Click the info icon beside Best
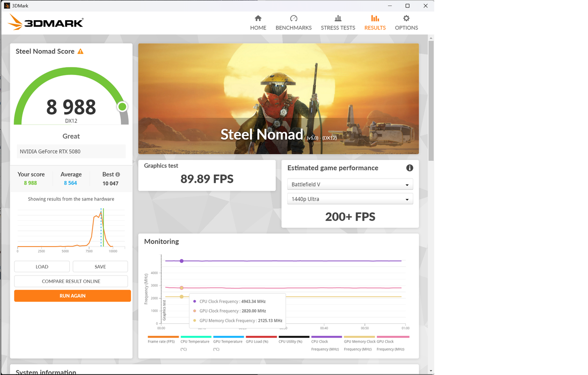Image resolution: width=588 pixels, height=375 pixels. tap(118, 174)
